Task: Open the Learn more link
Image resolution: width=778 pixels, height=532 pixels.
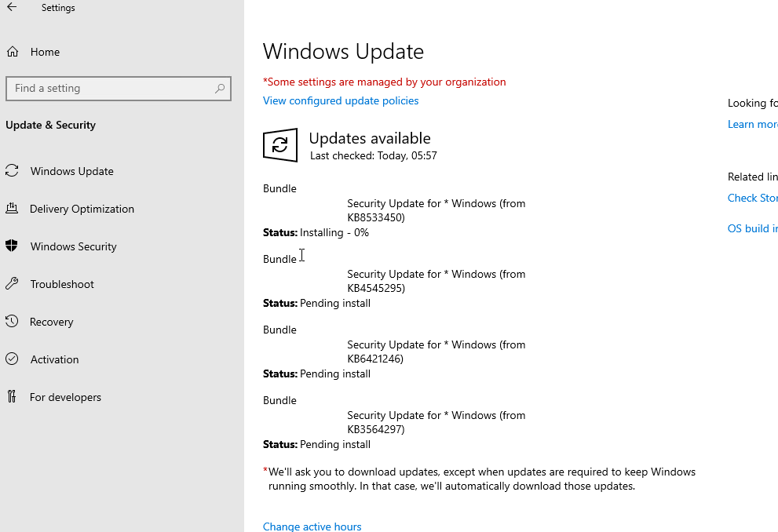Action: (752, 124)
